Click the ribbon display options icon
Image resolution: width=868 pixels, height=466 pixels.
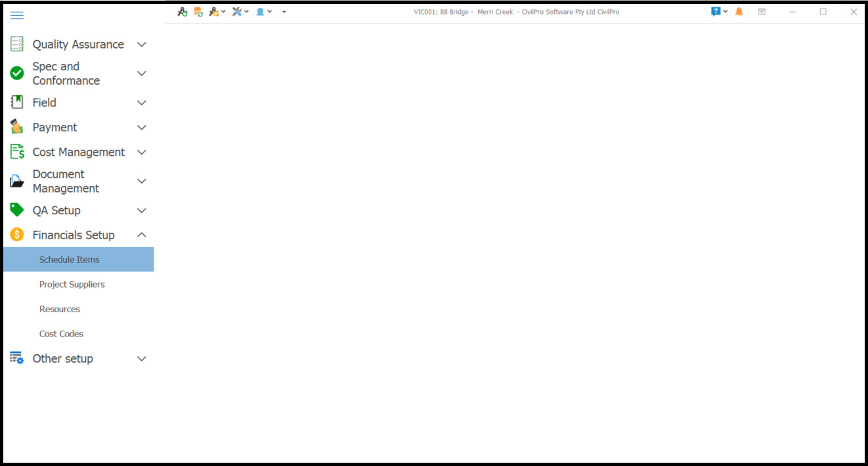click(762, 12)
